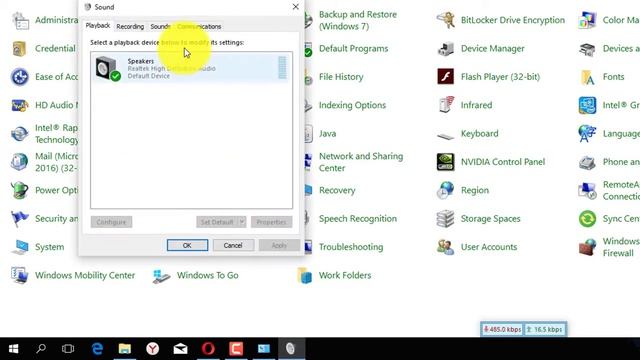Click the User Accounts icon
Viewport: 640px width, 360px height.
coord(445,247)
